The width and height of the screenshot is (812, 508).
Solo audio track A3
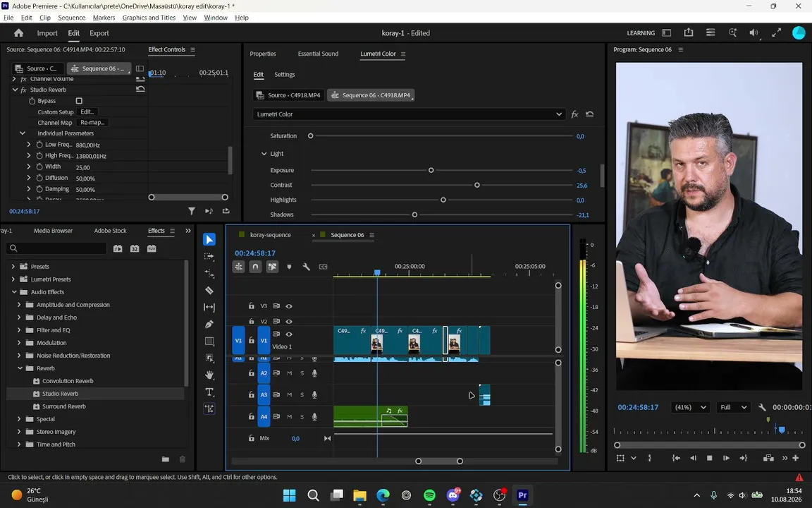(x=302, y=395)
